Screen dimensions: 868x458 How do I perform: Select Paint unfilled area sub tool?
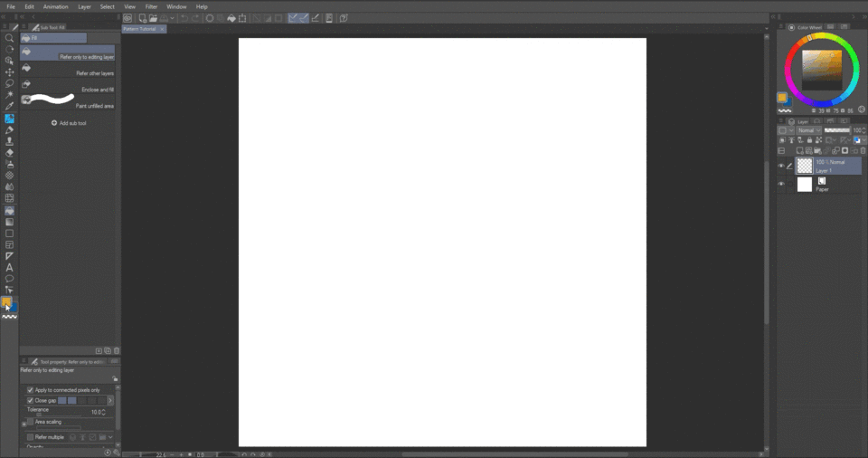point(68,101)
